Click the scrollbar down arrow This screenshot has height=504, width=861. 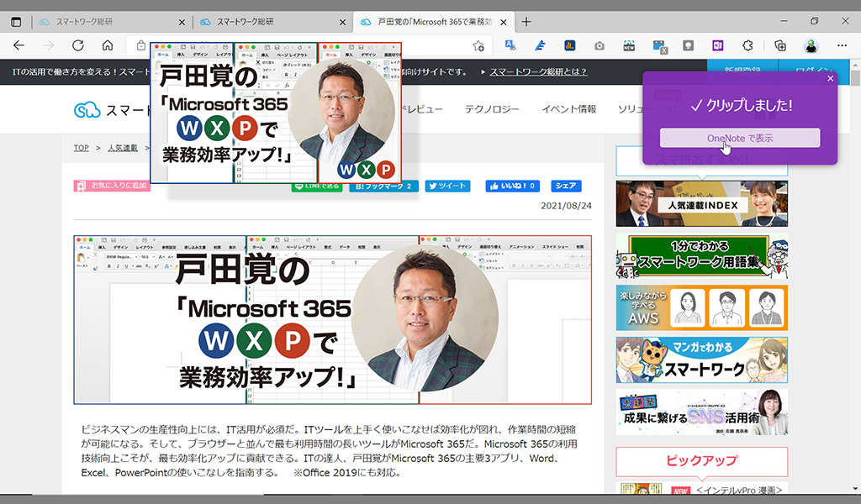pyautogui.click(x=855, y=489)
